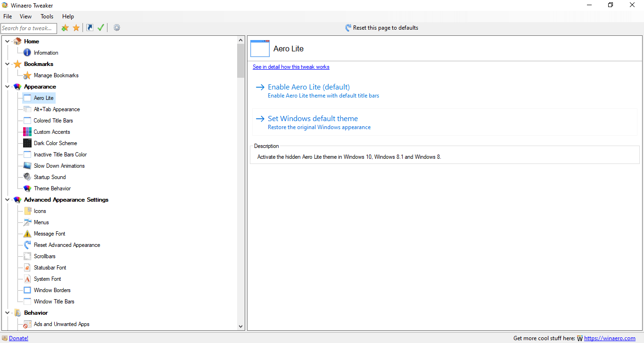Click the add bookmark star-plus toolbar icon

(x=65, y=28)
